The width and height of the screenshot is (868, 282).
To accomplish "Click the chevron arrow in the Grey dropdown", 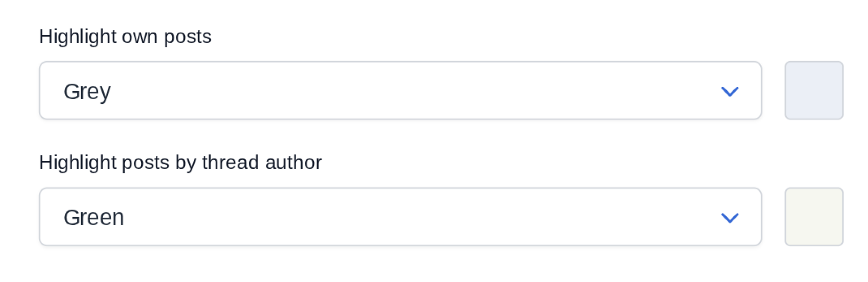I will pos(730,91).
